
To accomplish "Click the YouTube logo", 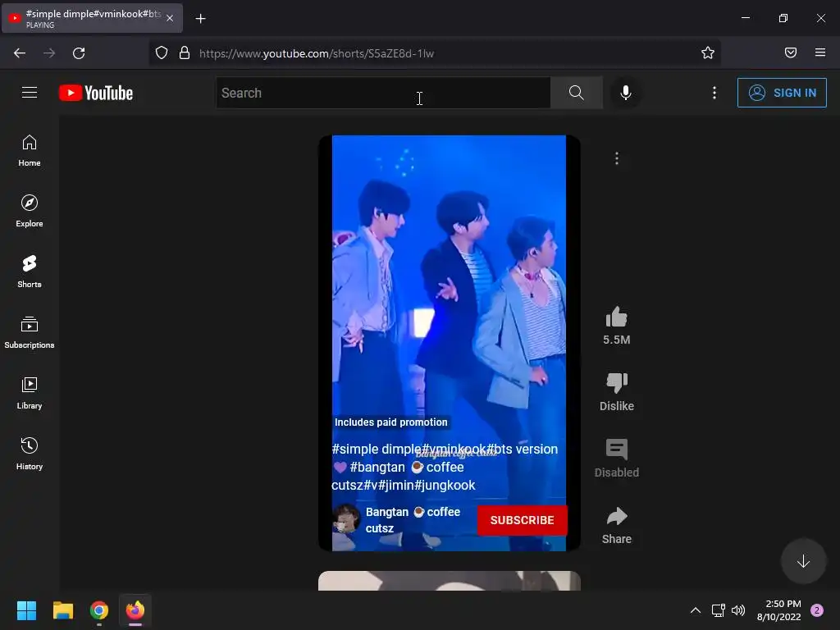I will [96, 94].
